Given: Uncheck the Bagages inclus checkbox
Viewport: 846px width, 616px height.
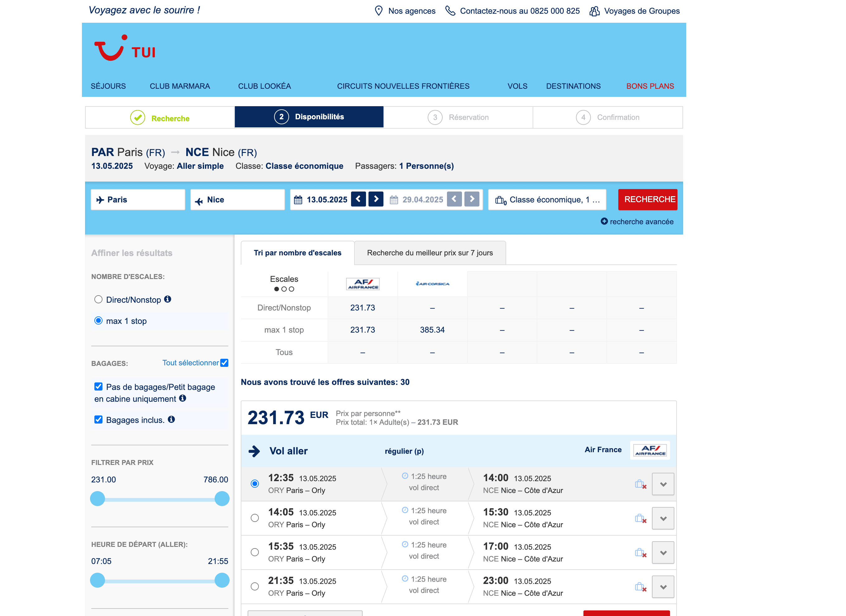Looking at the screenshot, I should coord(98,419).
